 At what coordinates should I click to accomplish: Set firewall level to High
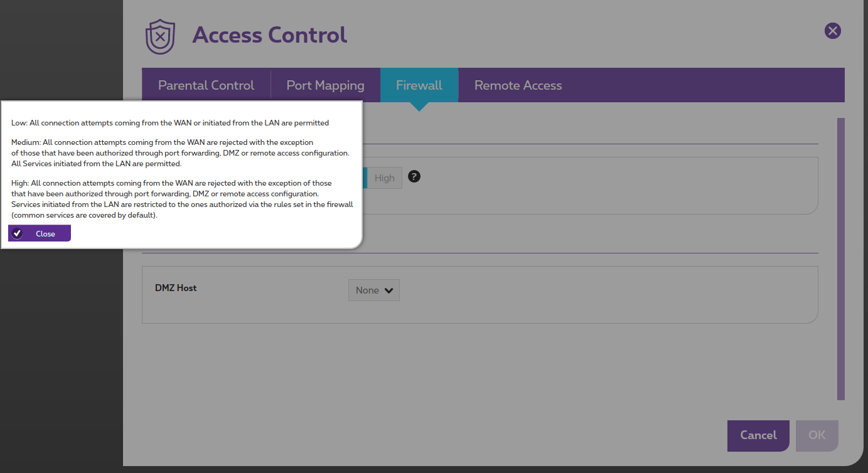[384, 178]
